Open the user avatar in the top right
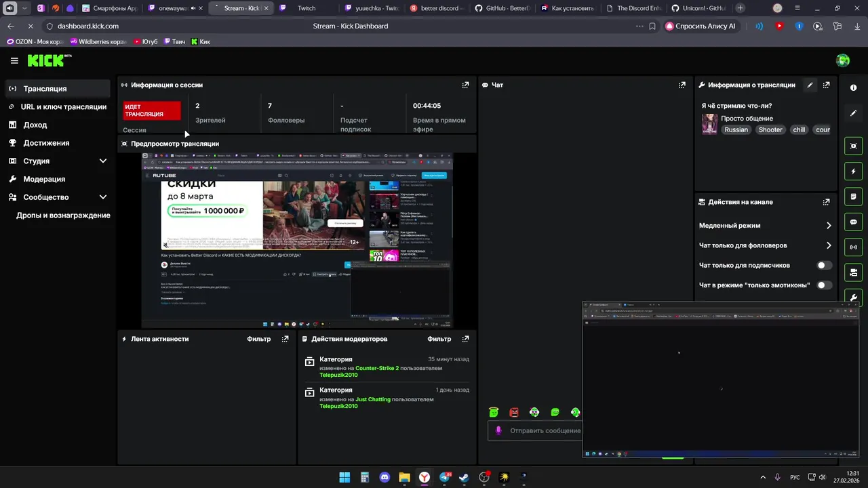This screenshot has width=868, height=488. point(843,60)
